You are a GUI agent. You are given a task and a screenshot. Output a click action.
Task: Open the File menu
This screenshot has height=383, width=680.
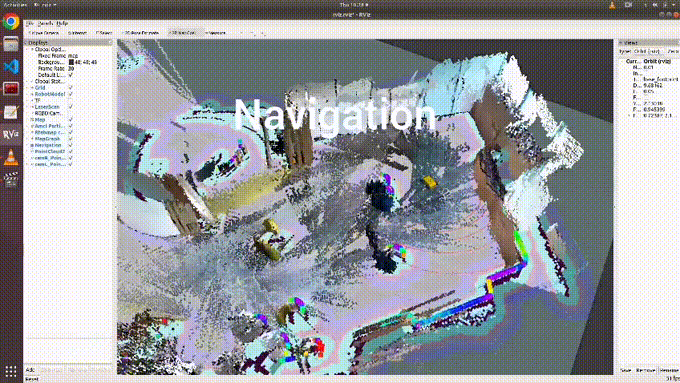tap(29, 23)
